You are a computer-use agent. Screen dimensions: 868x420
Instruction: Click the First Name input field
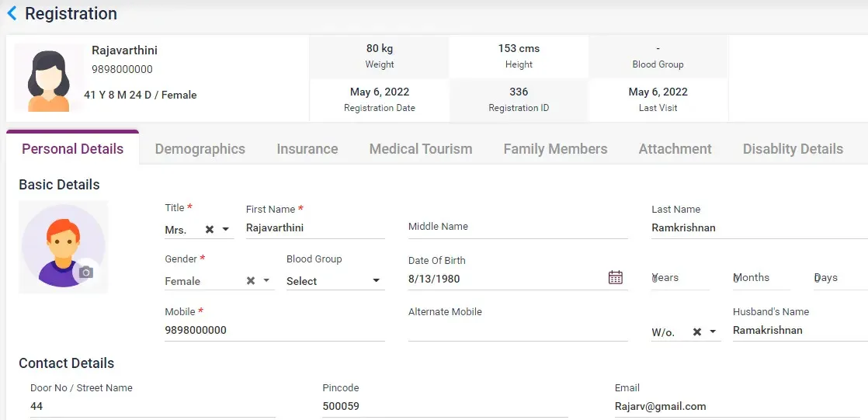314,228
